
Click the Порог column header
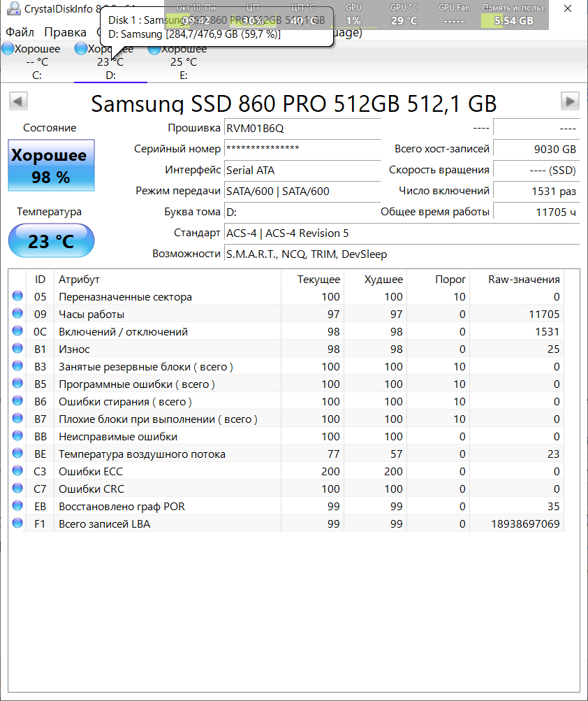tap(439, 280)
